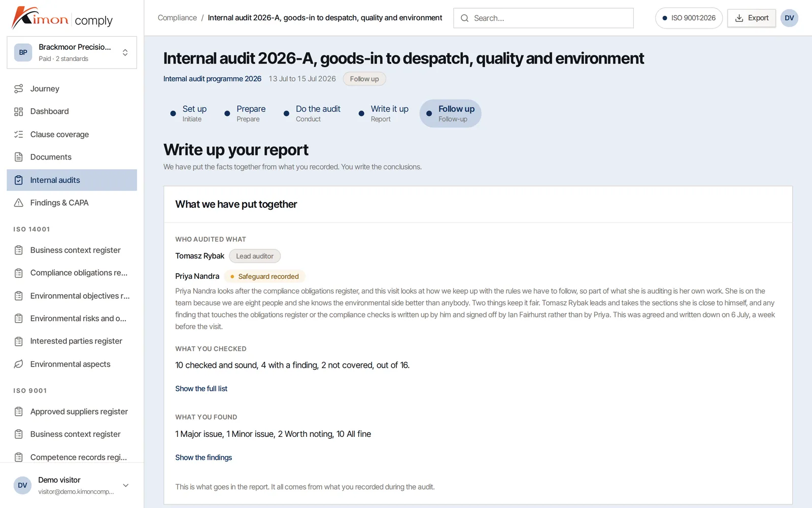The image size is (812, 508).
Task: Go to the Do the audit step
Action: [x=312, y=113]
